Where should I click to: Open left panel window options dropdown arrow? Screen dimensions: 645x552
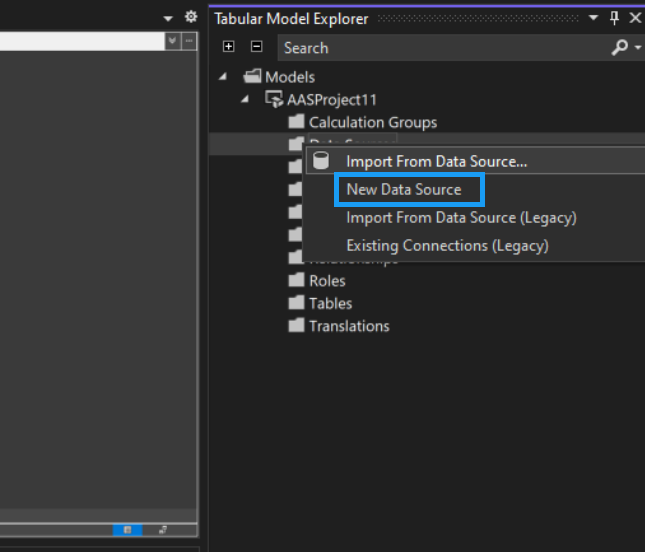coord(168,19)
